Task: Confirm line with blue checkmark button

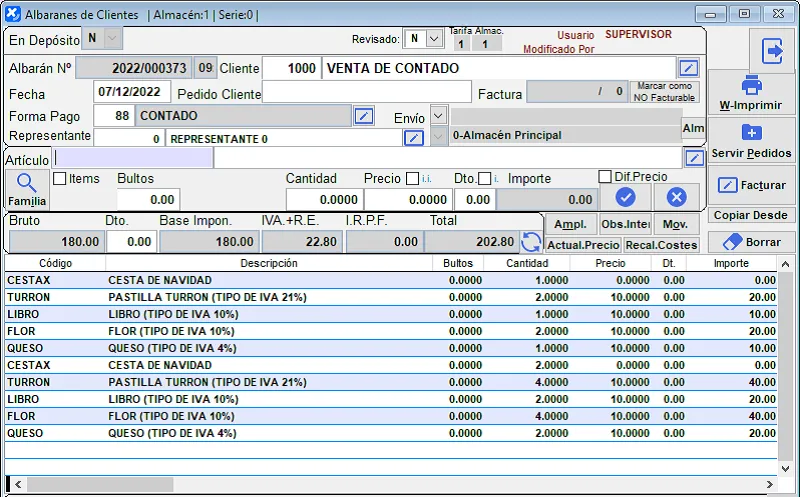Action: (625, 197)
